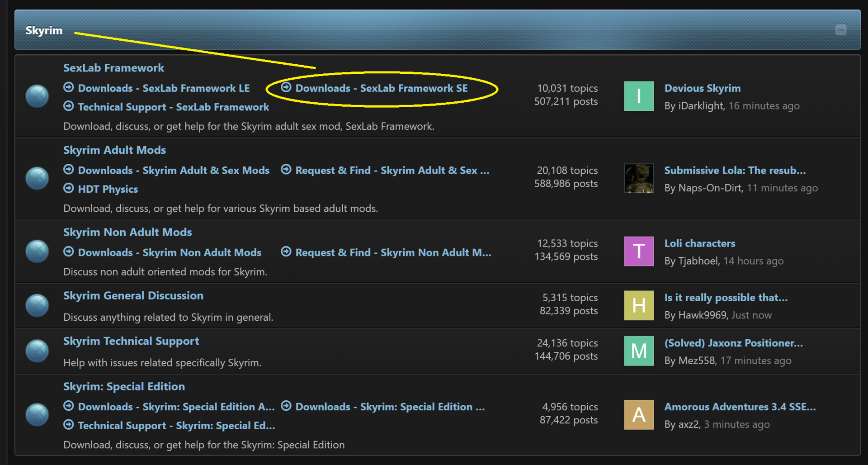
Task: Click arrow icon beside Downloads - Skyrim Non Adult Mods
Action: pyautogui.click(x=69, y=252)
